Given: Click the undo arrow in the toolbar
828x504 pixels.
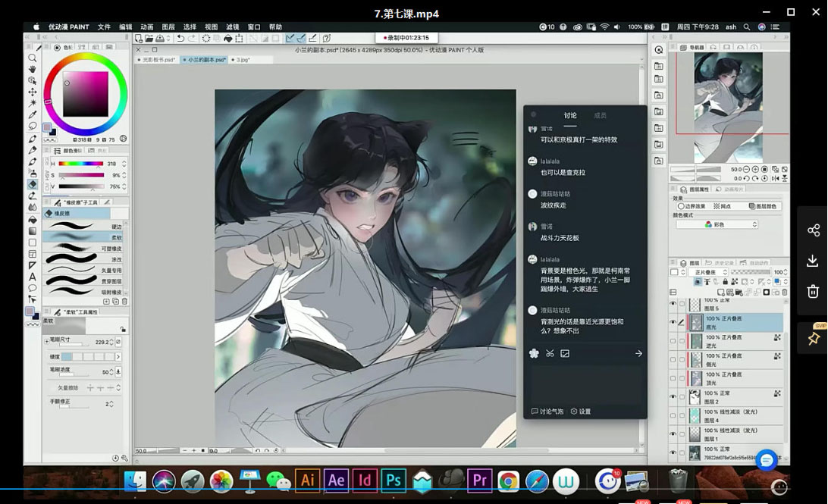Looking at the screenshot, I should tap(180, 38).
